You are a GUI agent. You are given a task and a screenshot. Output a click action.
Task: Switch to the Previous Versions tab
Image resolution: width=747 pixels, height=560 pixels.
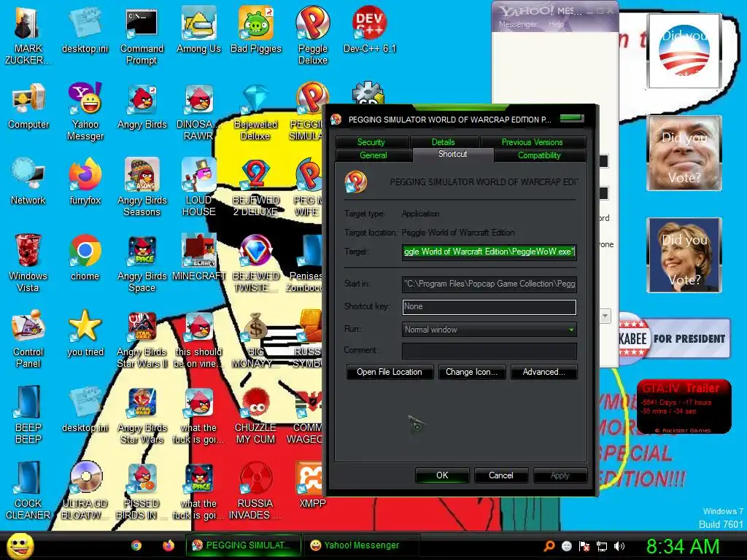pyautogui.click(x=532, y=142)
